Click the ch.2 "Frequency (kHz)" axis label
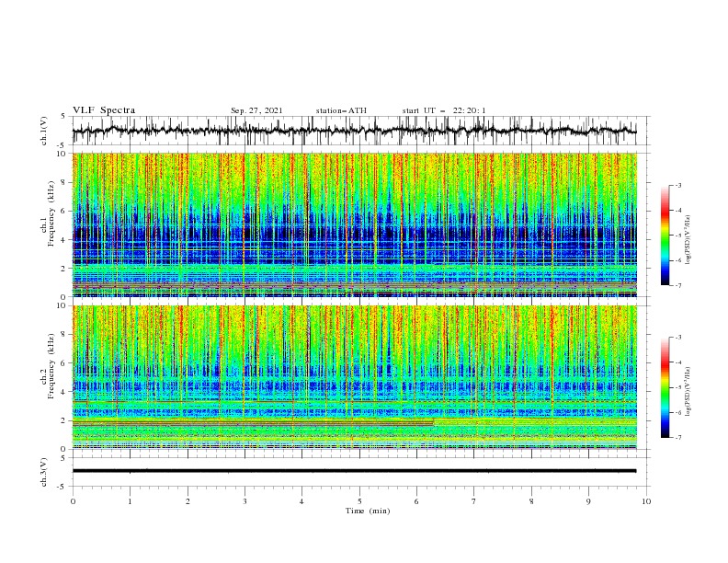The width and height of the screenshot is (728, 563). (51, 366)
